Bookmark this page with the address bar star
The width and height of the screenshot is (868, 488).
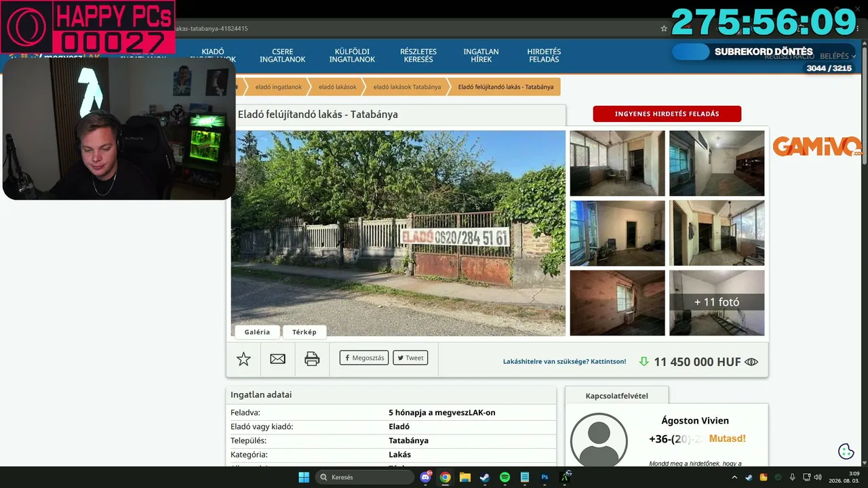click(664, 28)
